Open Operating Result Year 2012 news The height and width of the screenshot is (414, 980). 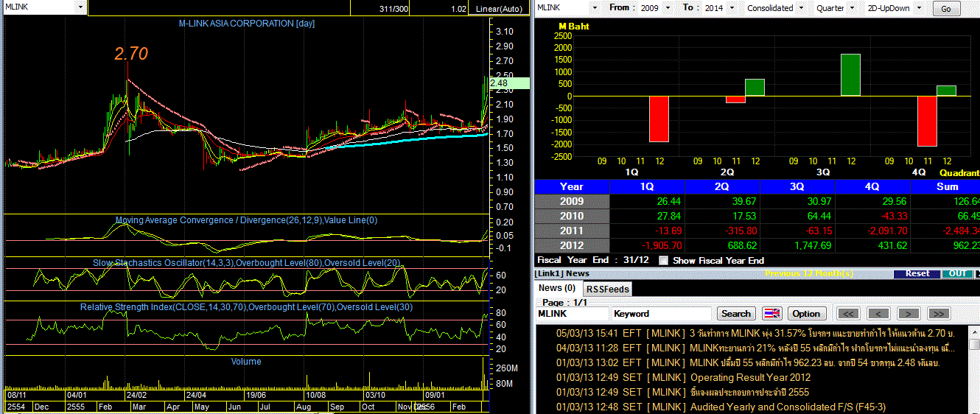752,377
